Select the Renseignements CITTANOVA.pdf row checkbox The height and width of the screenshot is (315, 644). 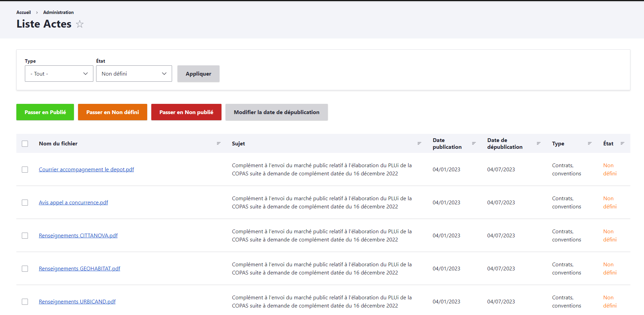tap(25, 236)
